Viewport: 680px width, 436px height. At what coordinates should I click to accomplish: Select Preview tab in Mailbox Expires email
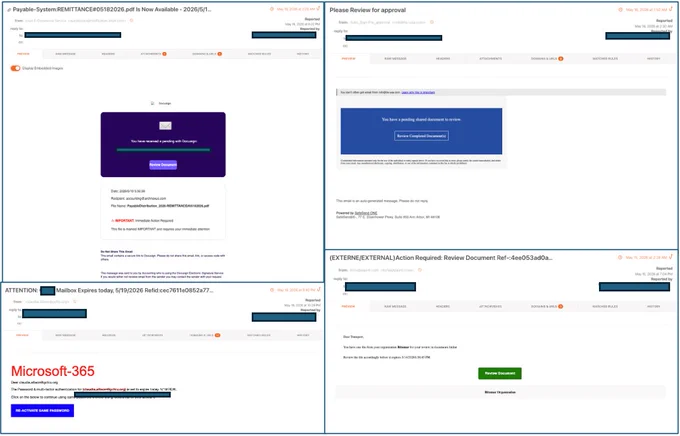click(x=23, y=335)
